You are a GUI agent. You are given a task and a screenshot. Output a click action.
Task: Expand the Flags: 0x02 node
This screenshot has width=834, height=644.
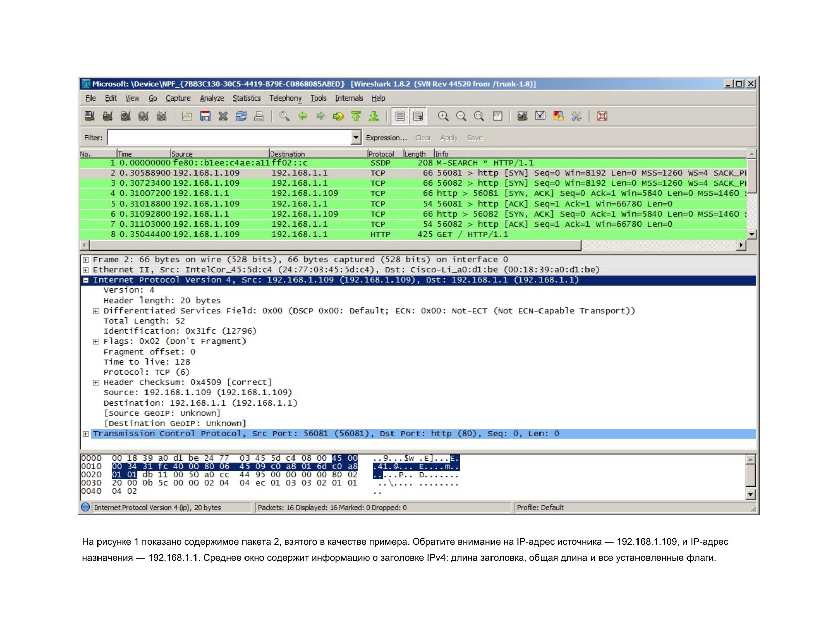tap(96, 342)
